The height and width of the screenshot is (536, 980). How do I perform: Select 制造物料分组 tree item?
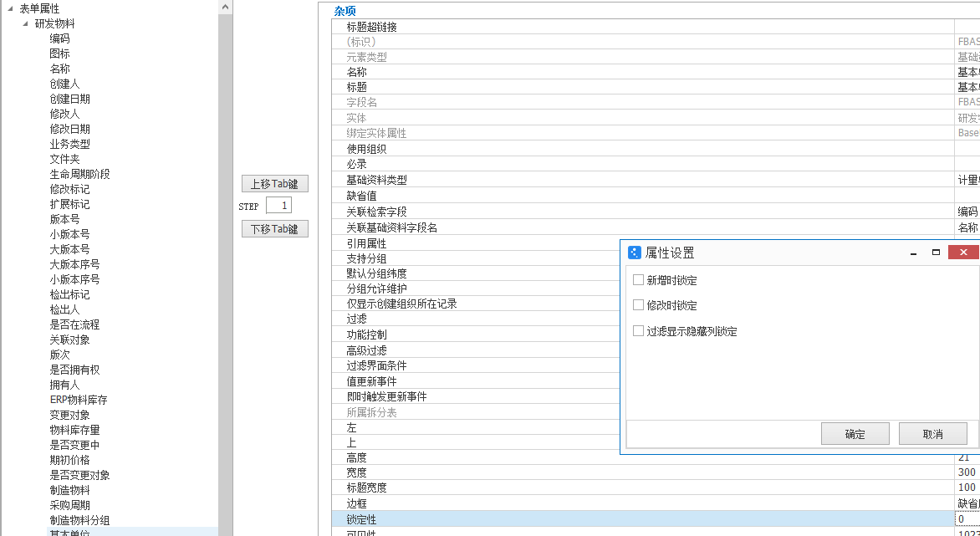click(x=80, y=520)
